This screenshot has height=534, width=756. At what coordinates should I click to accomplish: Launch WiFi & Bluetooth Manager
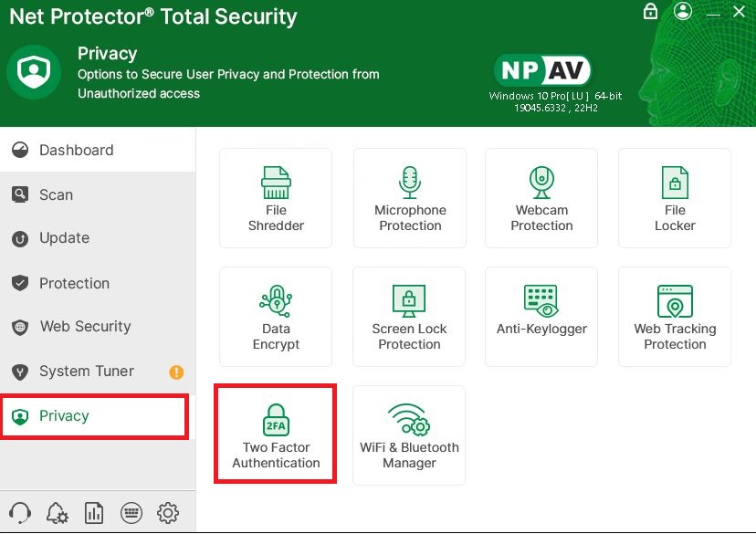coord(409,435)
